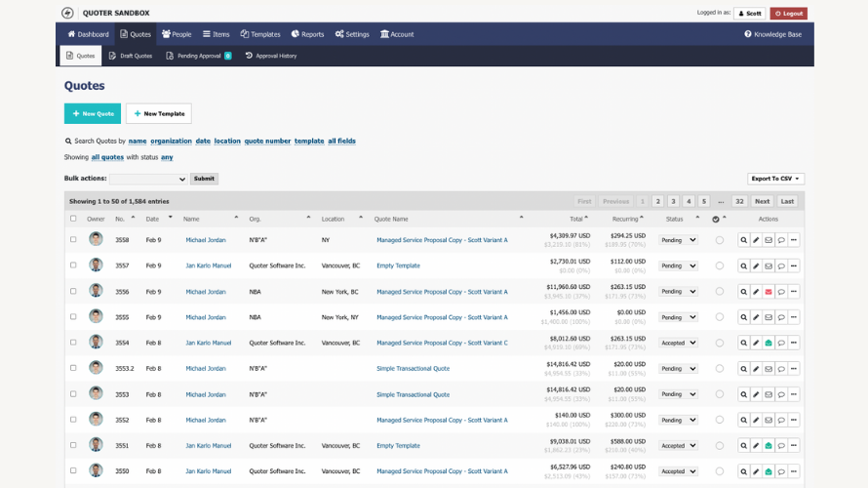Switch to the Pending Approval tab
The height and width of the screenshot is (488, 868).
pos(198,56)
